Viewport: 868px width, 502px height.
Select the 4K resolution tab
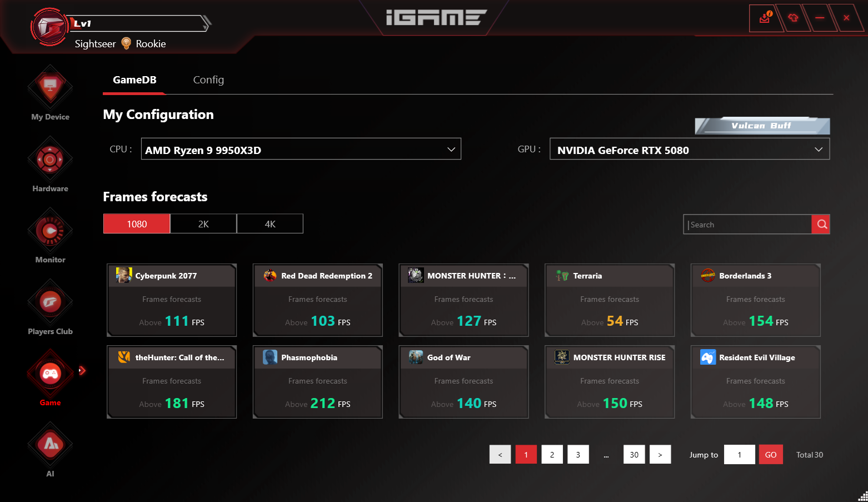270,224
